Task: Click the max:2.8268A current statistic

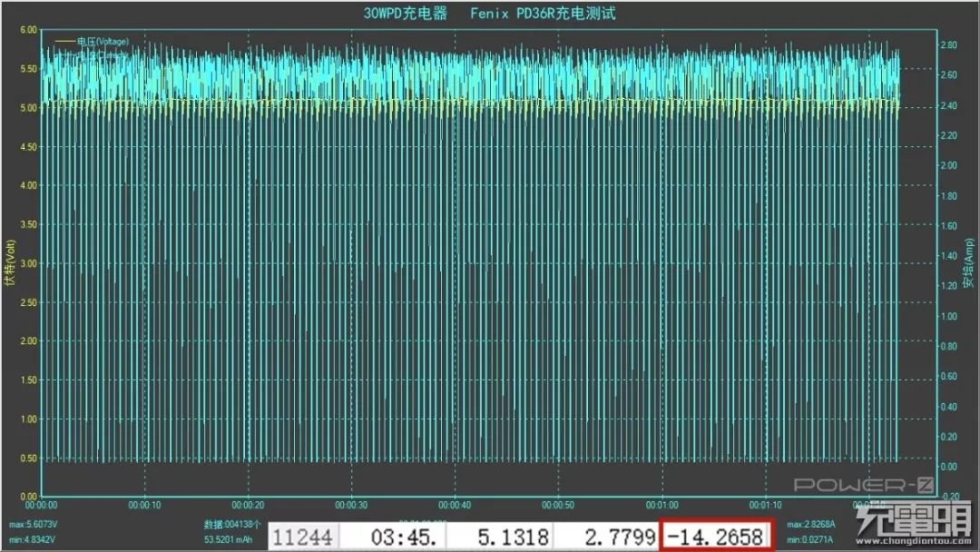Action: tap(810, 525)
